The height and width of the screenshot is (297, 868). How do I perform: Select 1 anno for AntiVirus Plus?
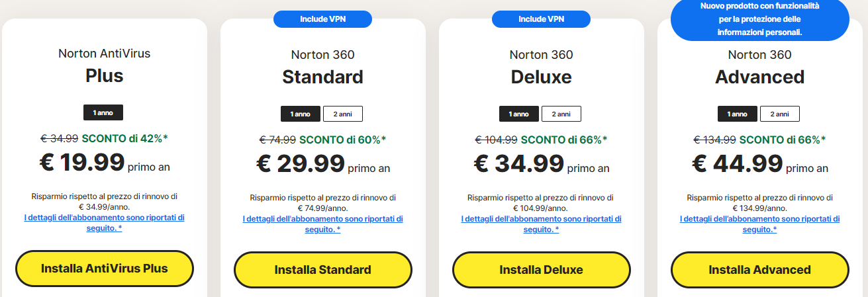coord(103,113)
